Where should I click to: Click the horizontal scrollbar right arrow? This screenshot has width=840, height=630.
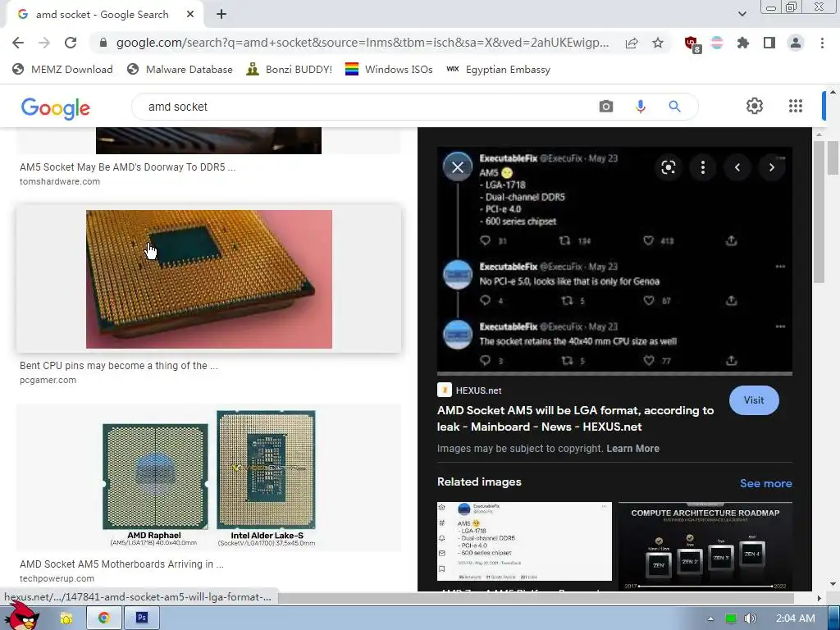(819, 597)
